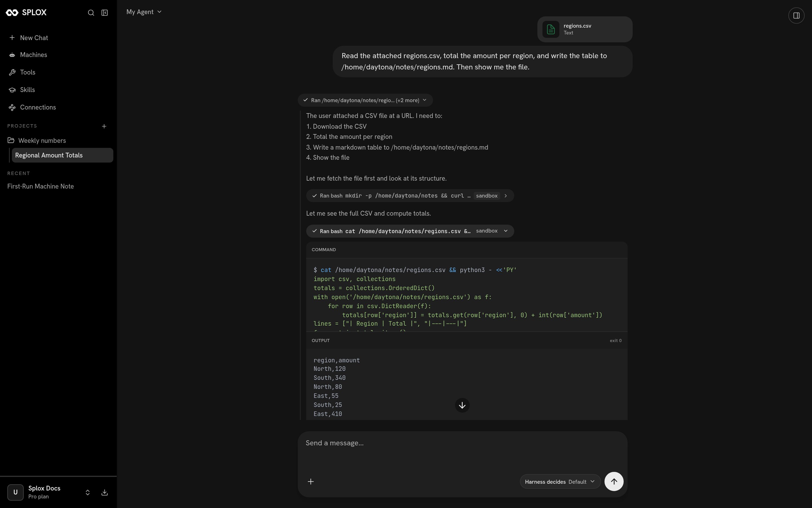The width and height of the screenshot is (812, 508).
Task: Open the sidebar search icon
Action: [x=91, y=13]
